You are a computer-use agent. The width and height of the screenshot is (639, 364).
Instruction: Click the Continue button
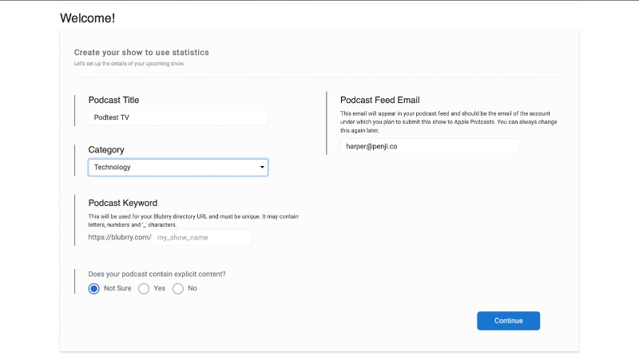pyautogui.click(x=508, y=321)
